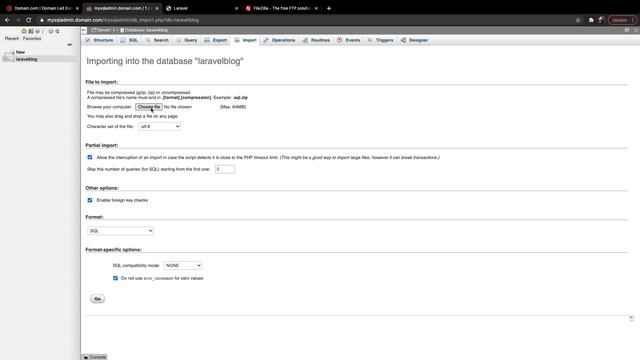
Task: Open the character set of the file dropdown
Action: [x=160, y=127]
